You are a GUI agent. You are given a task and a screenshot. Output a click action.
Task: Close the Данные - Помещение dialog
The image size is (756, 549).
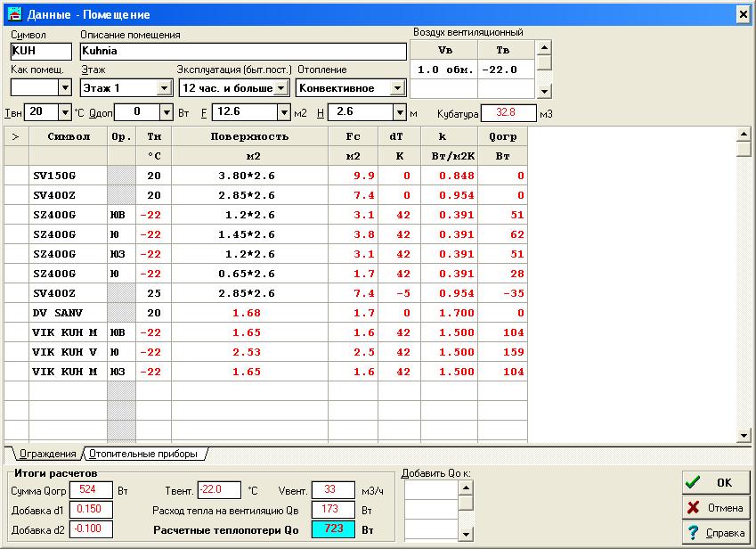[x=743, y=14]
